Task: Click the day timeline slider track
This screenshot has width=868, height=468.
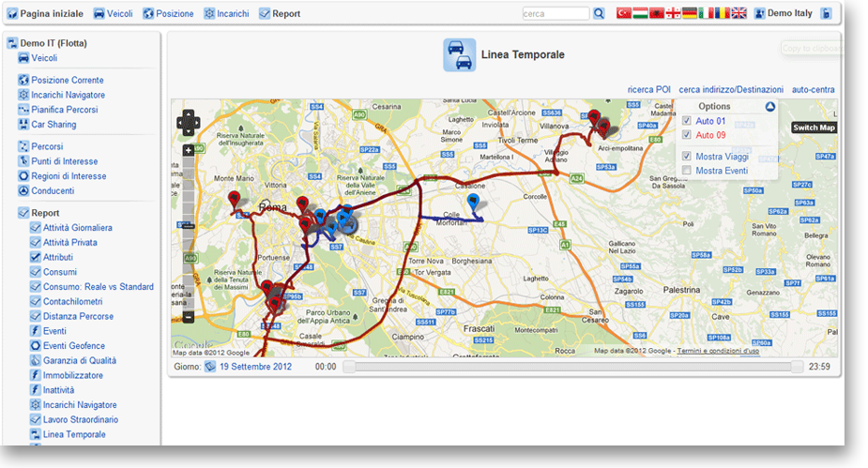Action: (x=573, y=367)
